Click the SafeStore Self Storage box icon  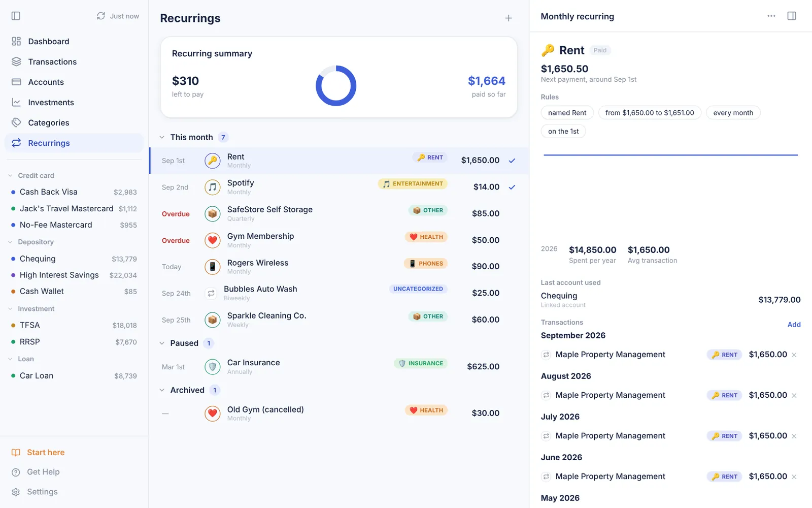(x=213, y=214)
